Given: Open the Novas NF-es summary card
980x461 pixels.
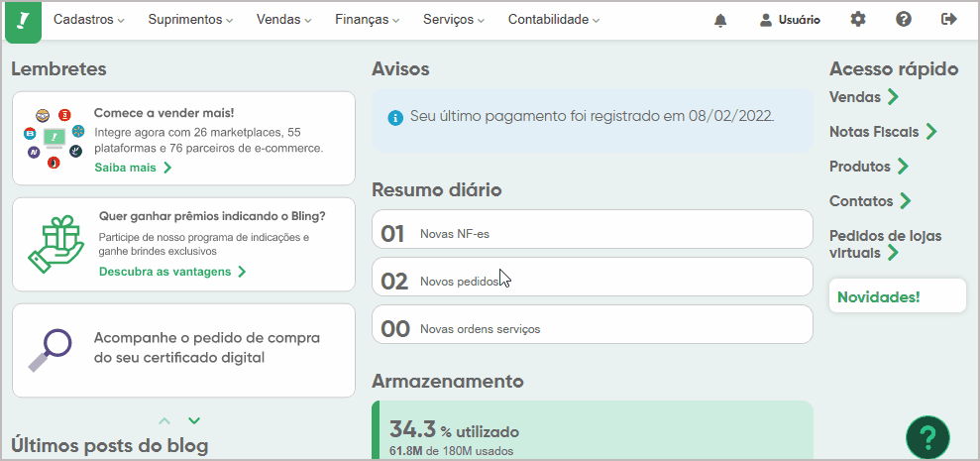Looking at the screenshot, I should pyautogui.click(x=592, y=230).
